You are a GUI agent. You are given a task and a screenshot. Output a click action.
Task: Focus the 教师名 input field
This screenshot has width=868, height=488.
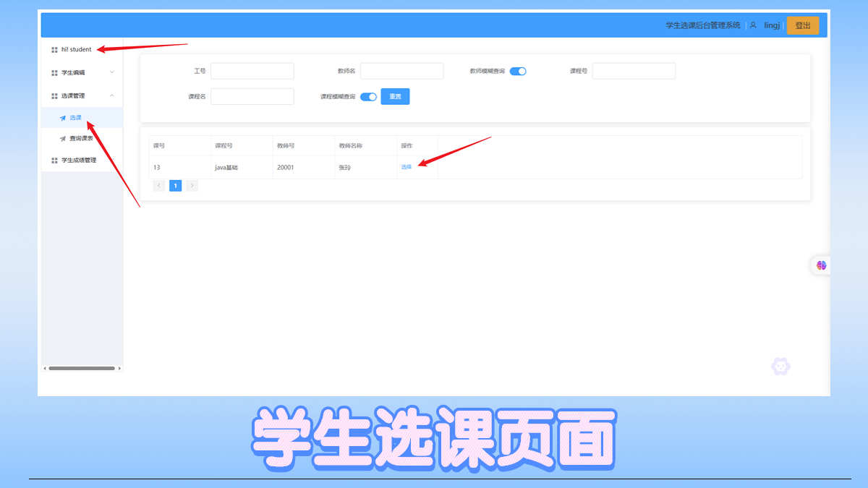pos(401,71)
